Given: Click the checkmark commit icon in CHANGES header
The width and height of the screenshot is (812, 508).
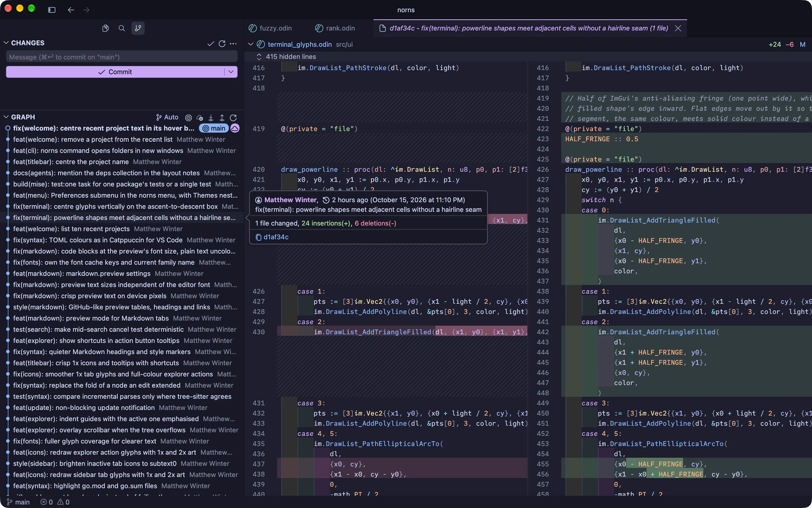Looking at the screenshot, I should (211, 43).
